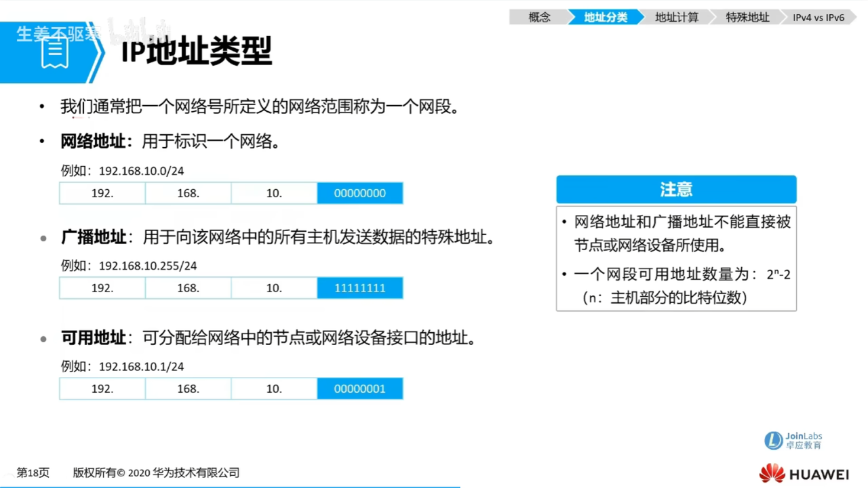Viewport: 868px width, 488px height.
Task: Click the 192. cell in network address row
Action: (x=102, y=193)
